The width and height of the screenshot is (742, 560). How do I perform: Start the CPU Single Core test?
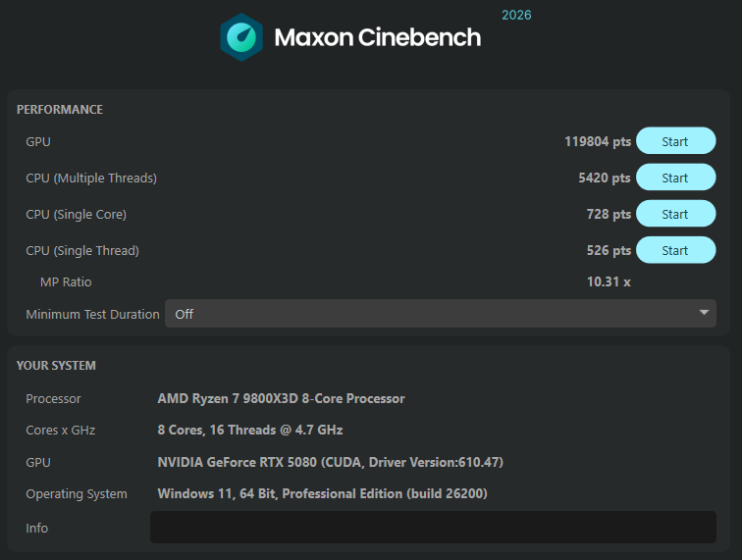pyautogui.click(x=675, y=214)
